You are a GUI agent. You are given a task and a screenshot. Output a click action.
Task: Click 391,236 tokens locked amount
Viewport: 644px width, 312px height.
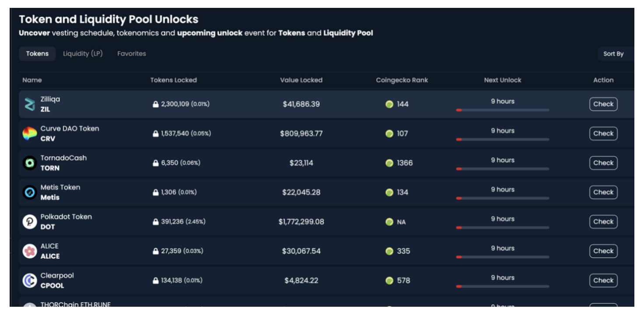click(172, 222)
